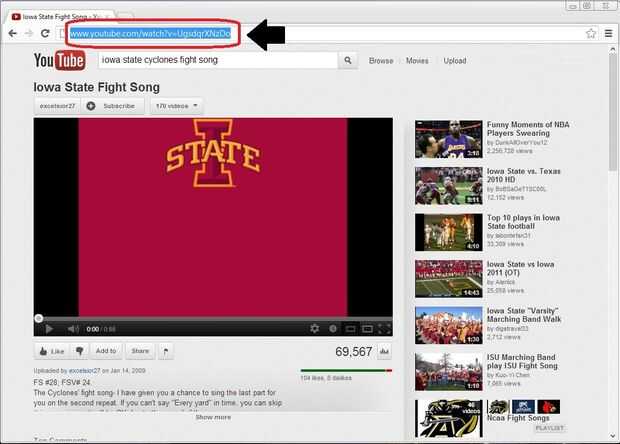Screen dimensions: 620x444
Task: Open the Chrome menu hamburger icon
Action: click(609, 34)
